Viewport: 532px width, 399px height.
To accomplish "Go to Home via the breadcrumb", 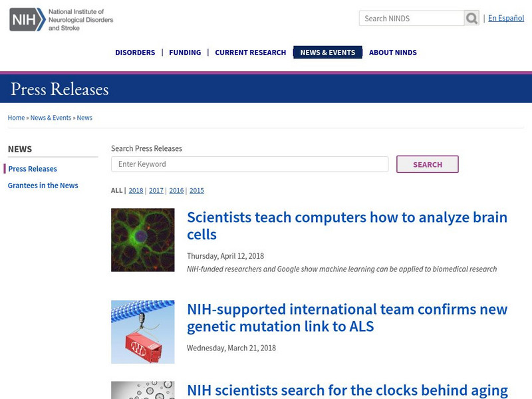I will (x=15, y=117).
